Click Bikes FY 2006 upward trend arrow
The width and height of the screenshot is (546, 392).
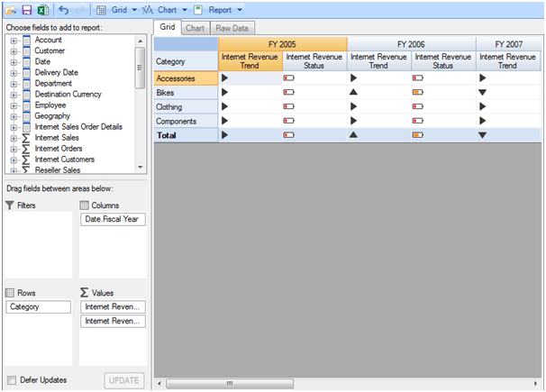(353, 92)
